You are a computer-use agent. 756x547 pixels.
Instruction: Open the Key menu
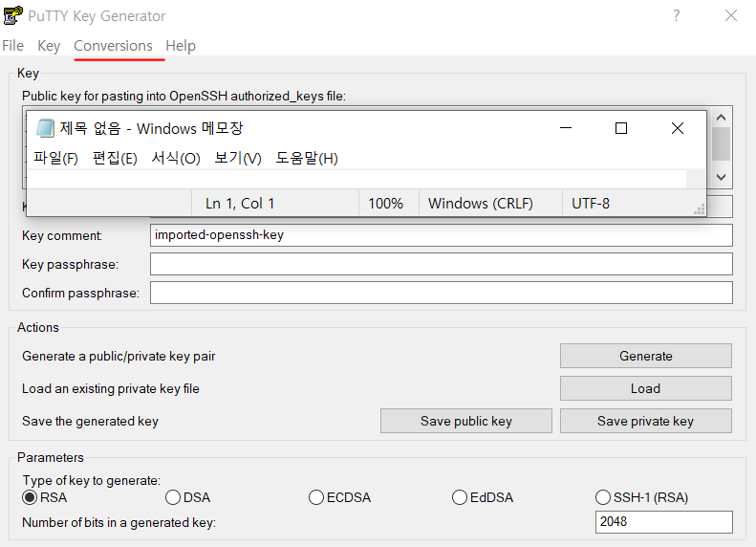[49, 46]
